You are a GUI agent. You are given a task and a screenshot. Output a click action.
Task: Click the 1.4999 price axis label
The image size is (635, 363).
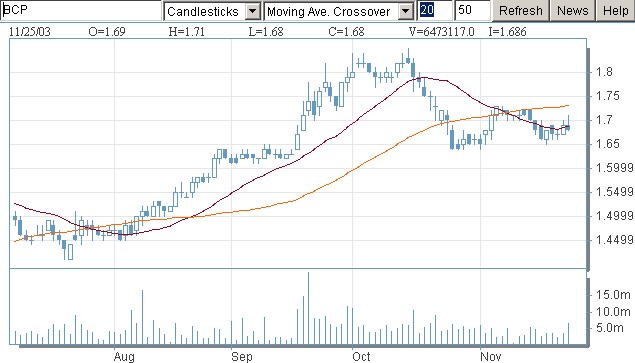coord(615,216)
